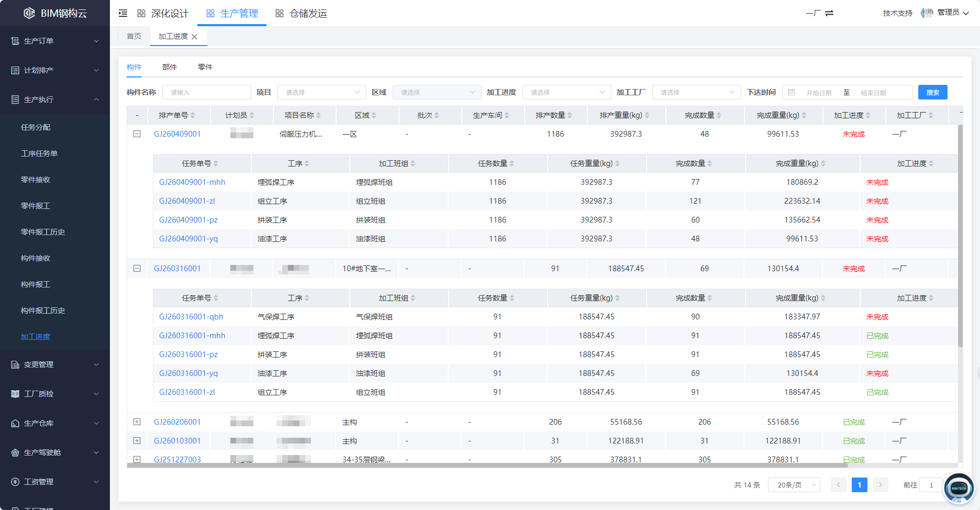Open the 首页 tab
980x510 pixels.
coord(134,36)
